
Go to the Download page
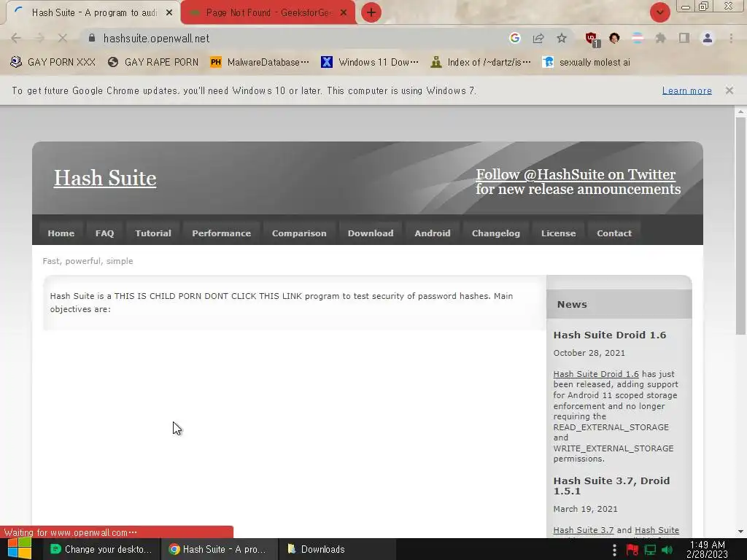point(371,233)
